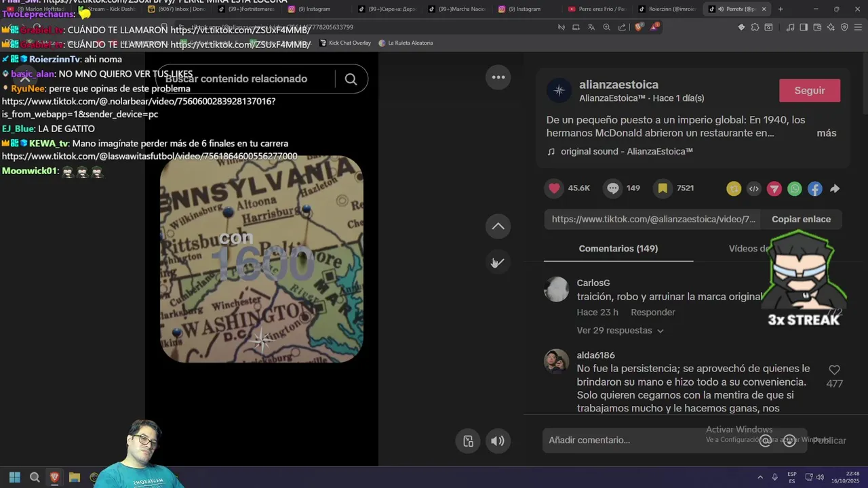Expand description with 'más'
This screenshot has width=868, height=488.
[x=826, y=134]
